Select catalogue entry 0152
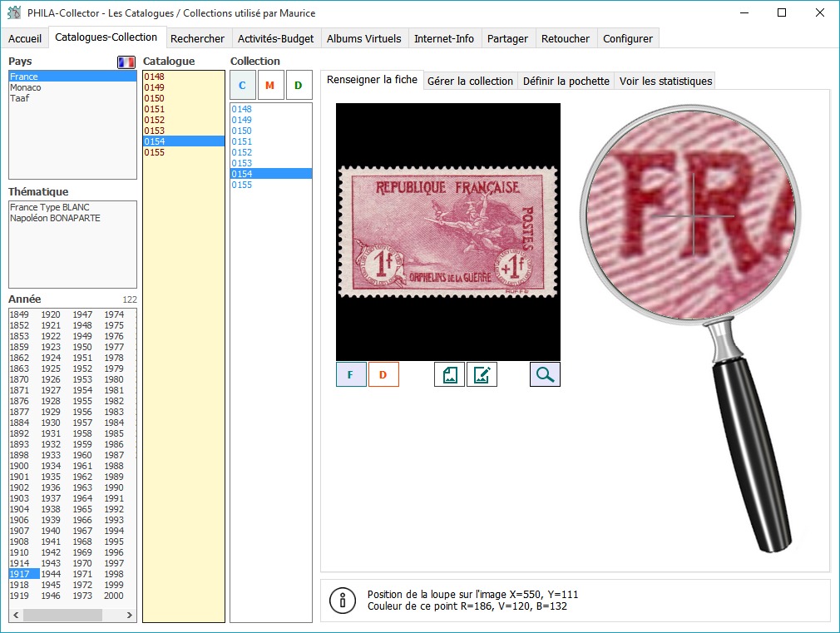 [x=183, y=120]
